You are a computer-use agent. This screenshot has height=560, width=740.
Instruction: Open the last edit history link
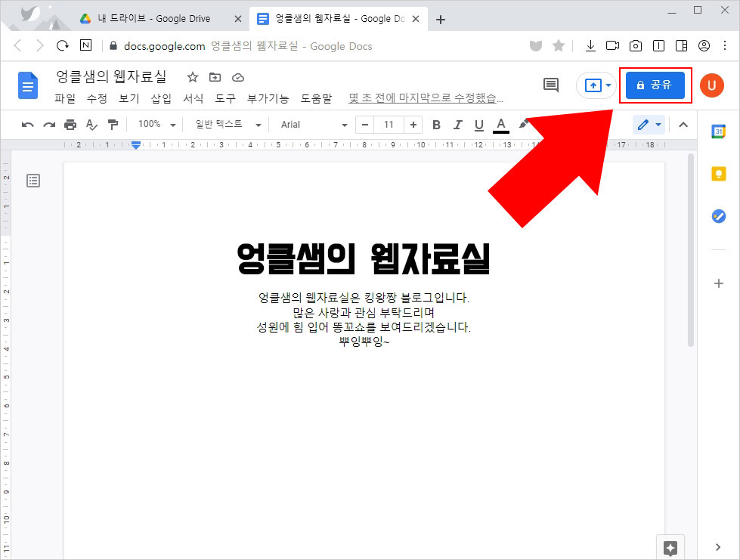coord(426,98)
